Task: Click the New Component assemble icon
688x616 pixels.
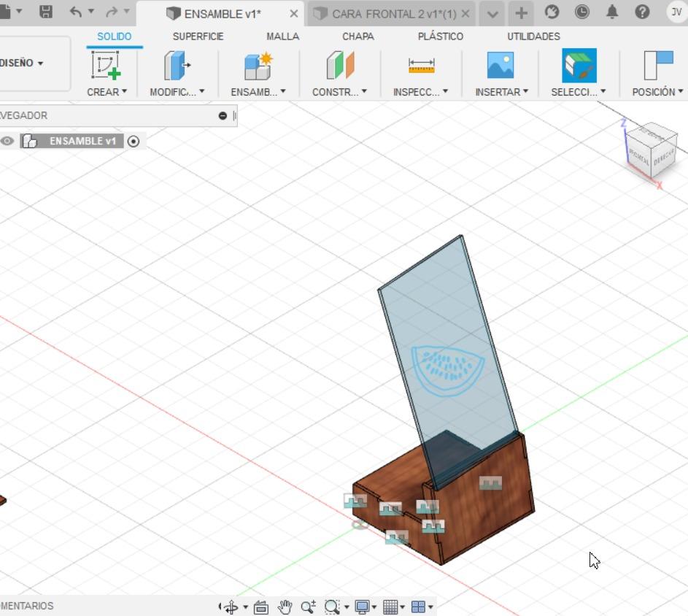Action: pyautogui.click(x=258, y=66)
